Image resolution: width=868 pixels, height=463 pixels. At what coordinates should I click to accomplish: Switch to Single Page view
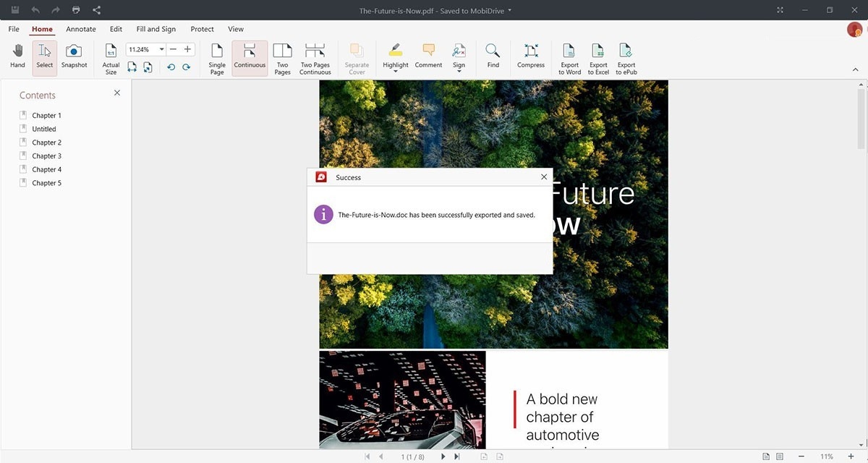217,59
